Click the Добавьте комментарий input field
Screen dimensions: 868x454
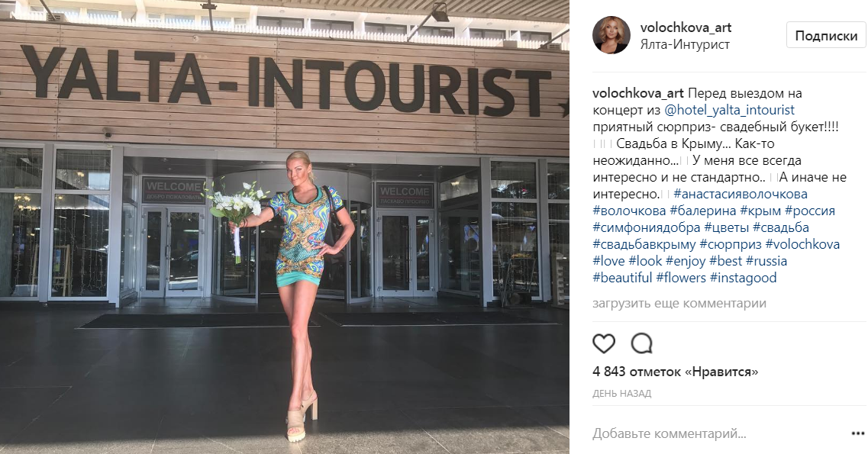(x=710, y=433)
